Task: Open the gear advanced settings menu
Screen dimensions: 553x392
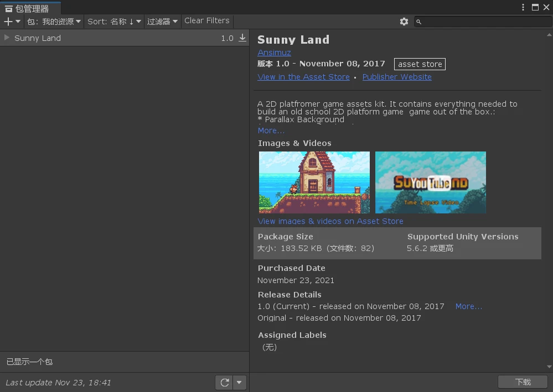Action: pos(404,22)
